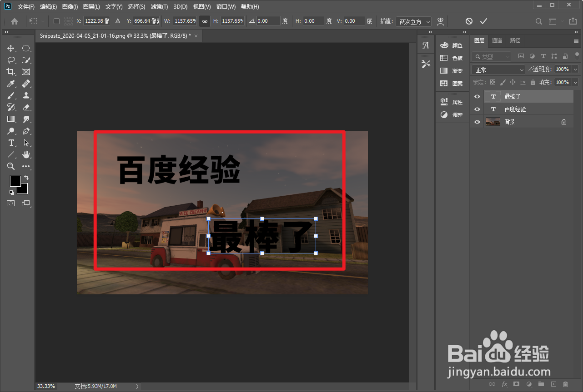Open the Layers panel options menu
The image size is (583, 392).
[576, 41]
